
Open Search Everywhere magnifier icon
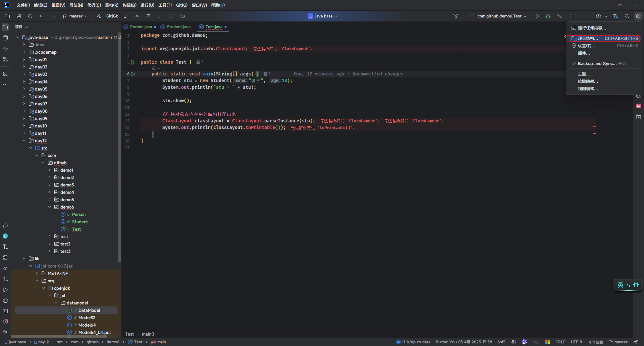pyautogui.click(x=627, y=16)
